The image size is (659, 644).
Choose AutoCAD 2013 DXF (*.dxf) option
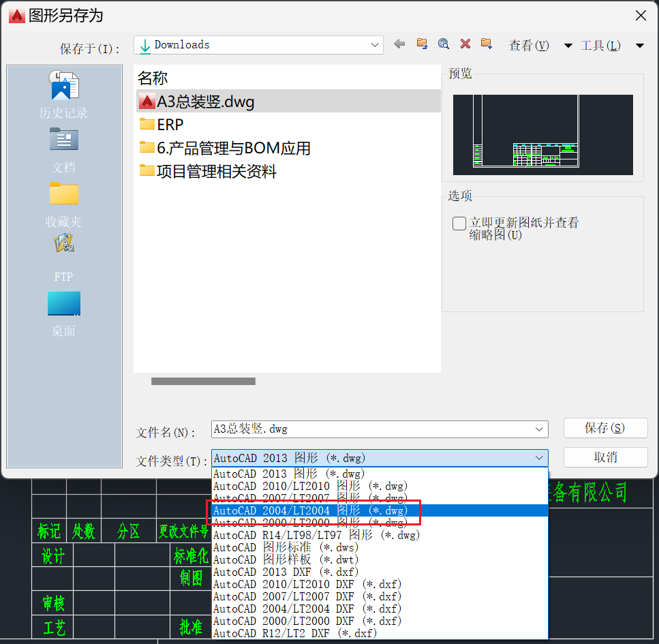380,572
